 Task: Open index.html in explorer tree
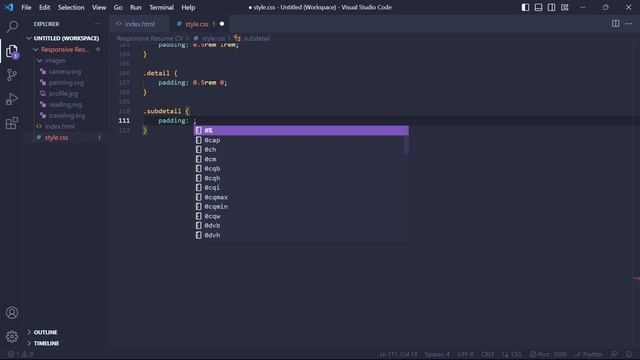[60, 127]
